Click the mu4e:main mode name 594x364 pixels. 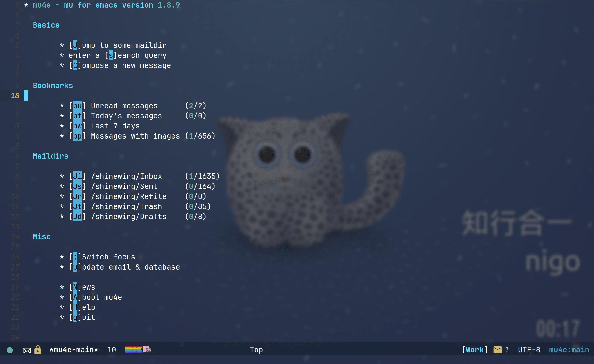pos(569,349)
